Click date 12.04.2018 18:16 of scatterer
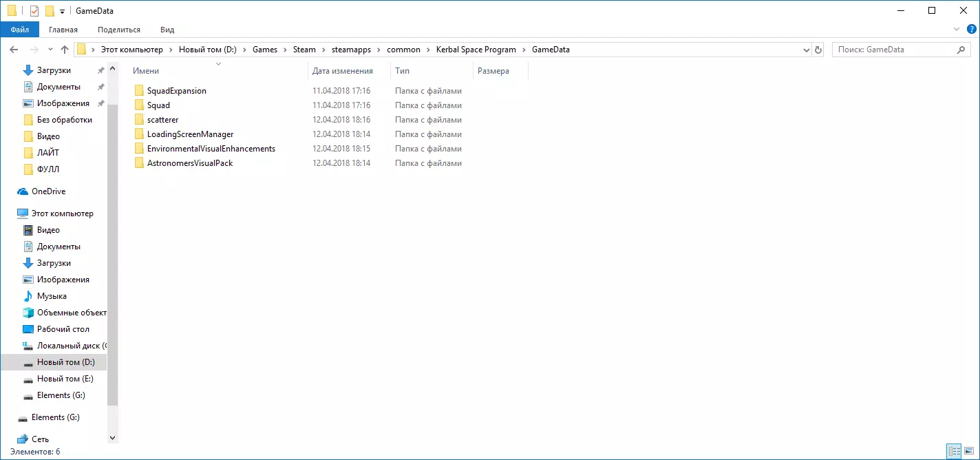 point(341,120)
